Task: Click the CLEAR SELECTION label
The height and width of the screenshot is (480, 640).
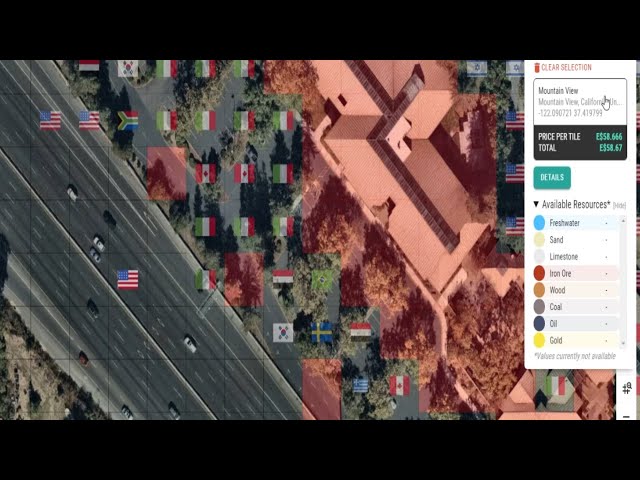Action: (566, 67)
